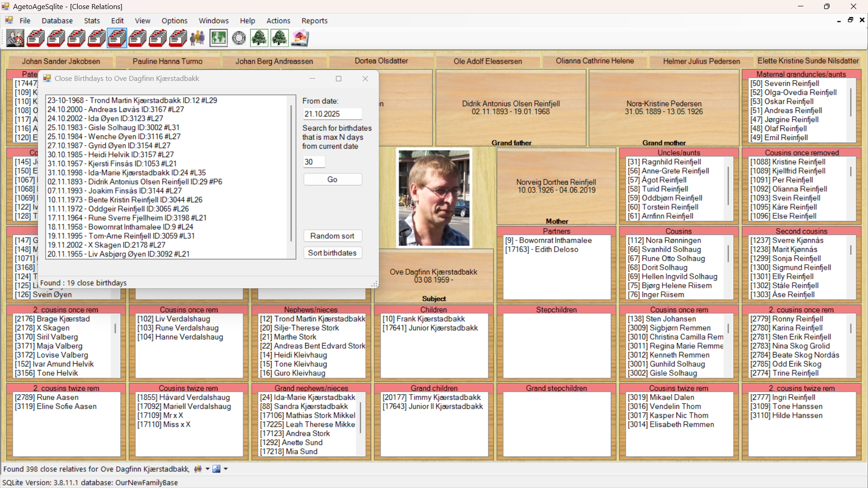
Task: Expand the people dropdown in status bar
Action: click(x=208, y=469)
